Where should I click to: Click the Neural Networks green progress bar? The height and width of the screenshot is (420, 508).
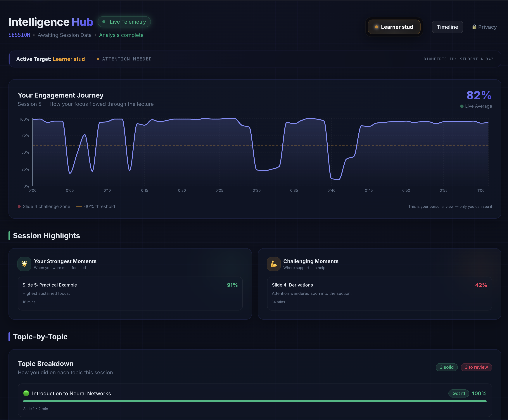tap(255, 401)
